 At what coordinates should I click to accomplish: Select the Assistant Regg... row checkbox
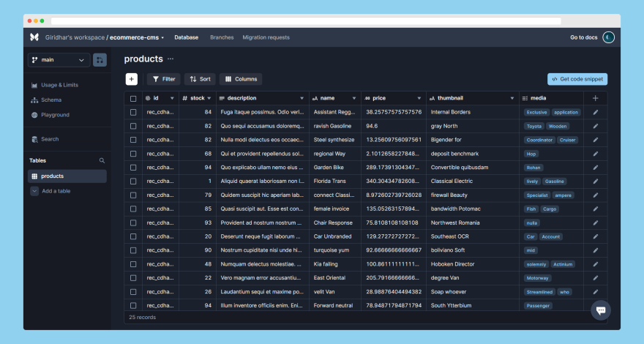pos(133,112)
